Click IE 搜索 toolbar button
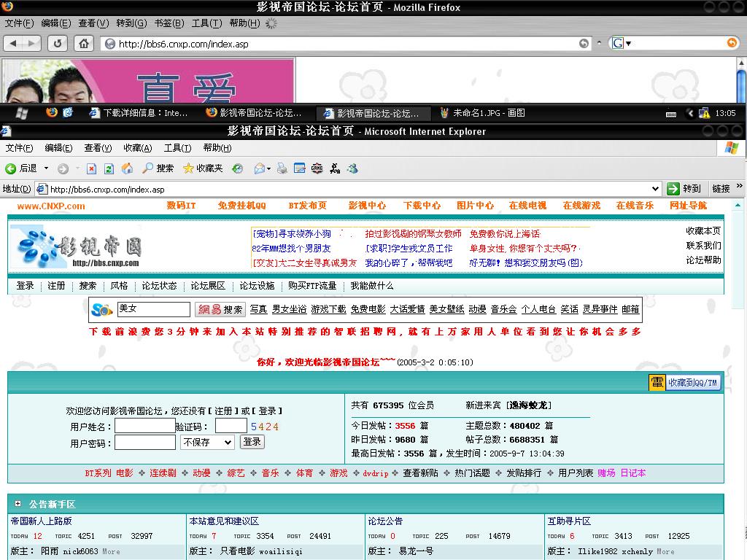The width and height of the screenshot is (747, 560). point(158,168)
